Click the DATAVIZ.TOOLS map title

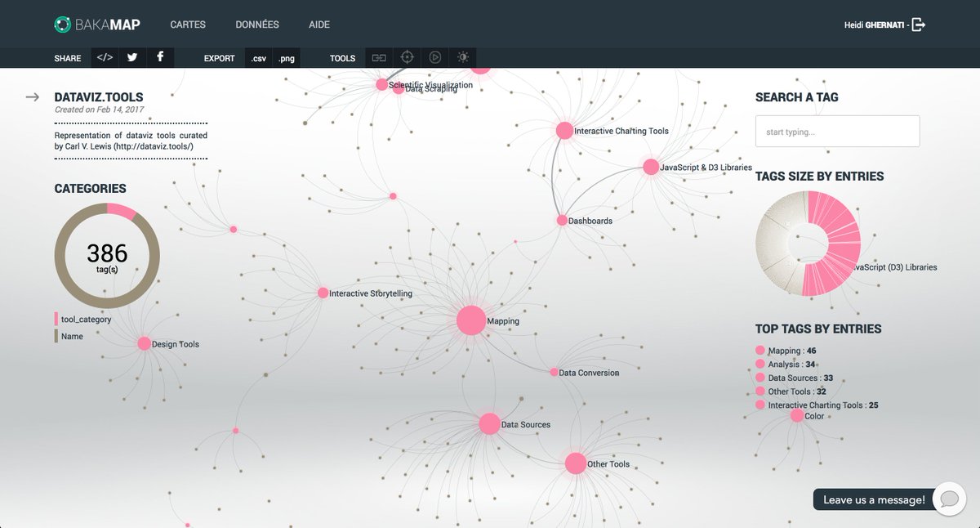[99, 97]
